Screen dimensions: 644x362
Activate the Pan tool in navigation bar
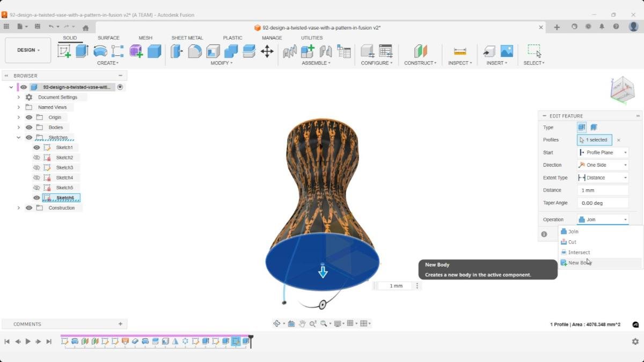tap(302, 323)
